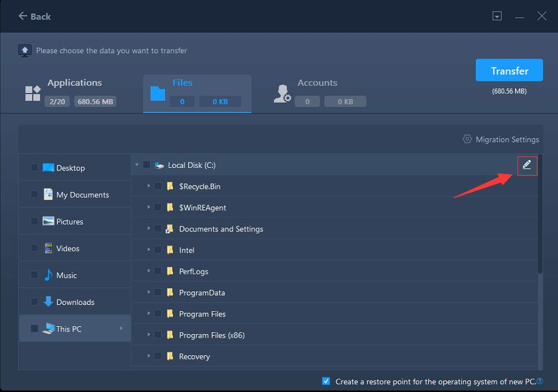Click the restore point help question icon

pyautogui.click(x=540, y=381)
